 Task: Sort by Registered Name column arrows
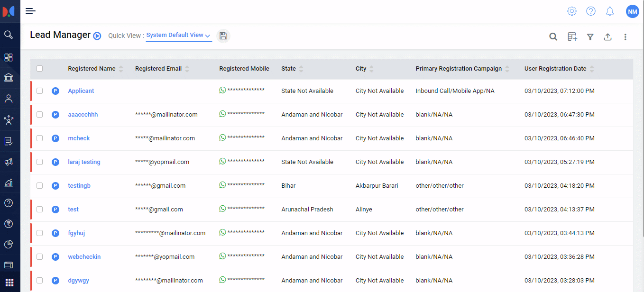coord(121,69)
